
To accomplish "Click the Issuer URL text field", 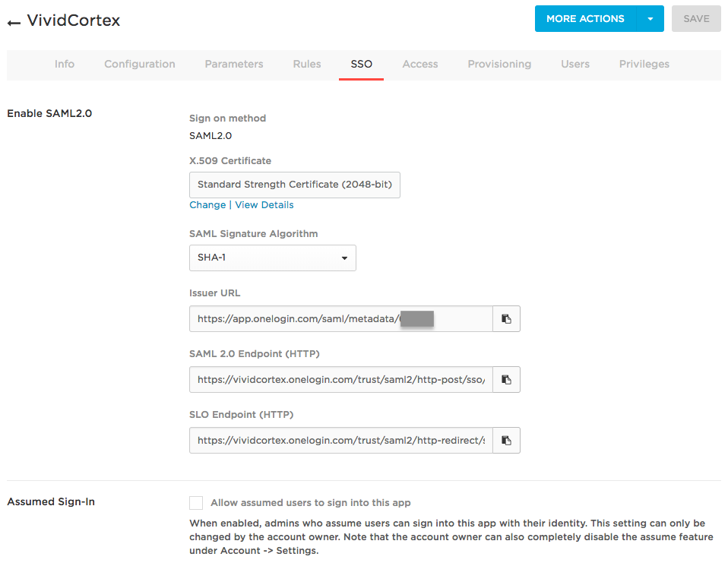I will pos(340,319).
